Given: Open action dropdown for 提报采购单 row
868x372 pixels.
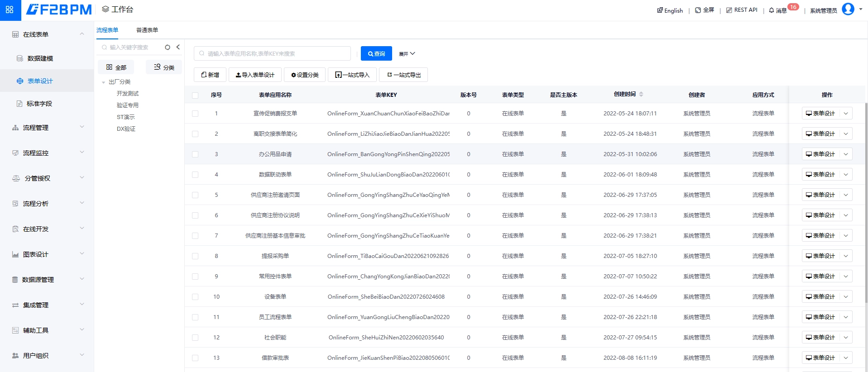Looking at the screenshot, I should (846, 256).
